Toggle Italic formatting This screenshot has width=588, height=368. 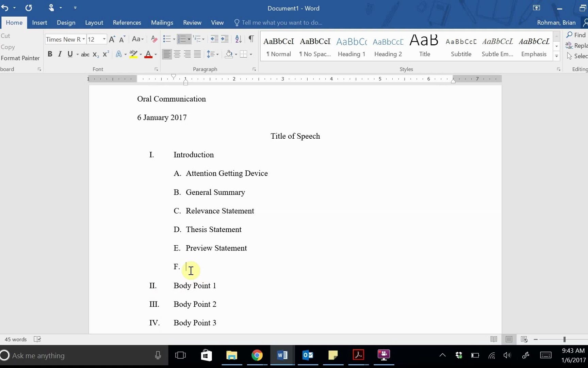coord(60,54)
